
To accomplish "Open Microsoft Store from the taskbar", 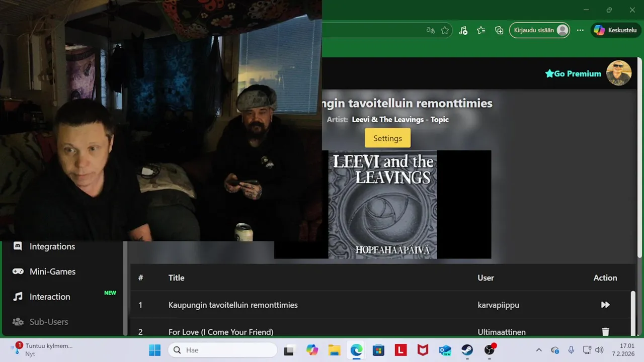I will [x=378, y=350].
